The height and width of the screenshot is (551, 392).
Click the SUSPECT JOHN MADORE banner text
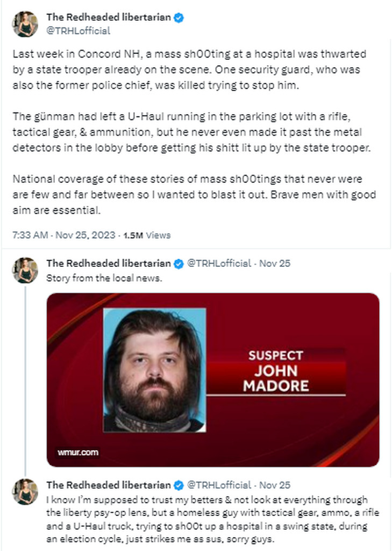[276, 371]
